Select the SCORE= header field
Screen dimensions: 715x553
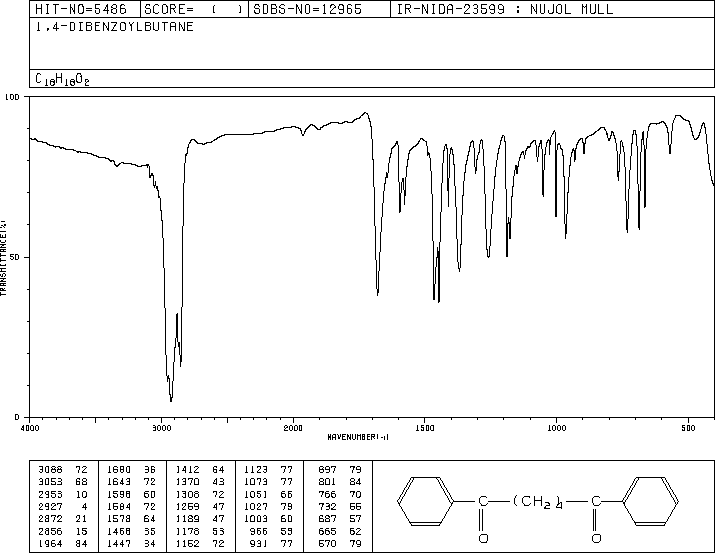point(193,9)
